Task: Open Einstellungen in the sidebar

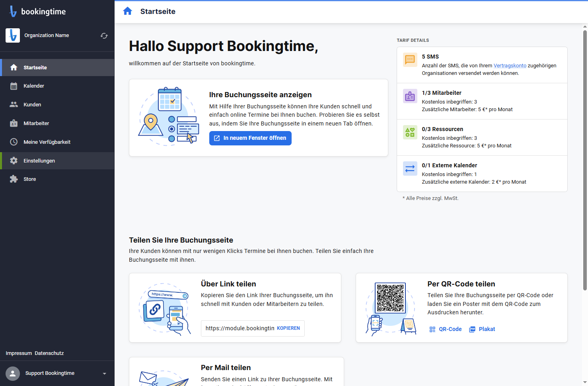Action: point(57,161)
